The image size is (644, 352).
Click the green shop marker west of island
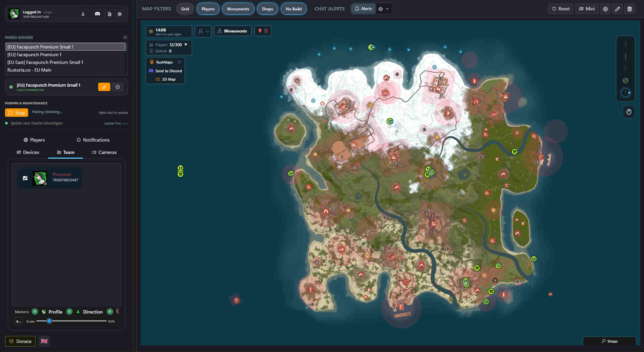point(180,171)
